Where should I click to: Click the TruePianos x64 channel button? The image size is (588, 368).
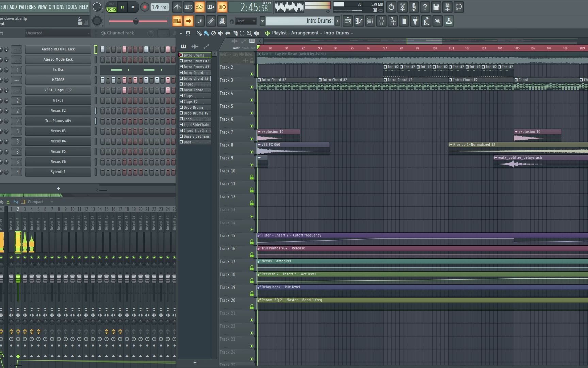58,121
